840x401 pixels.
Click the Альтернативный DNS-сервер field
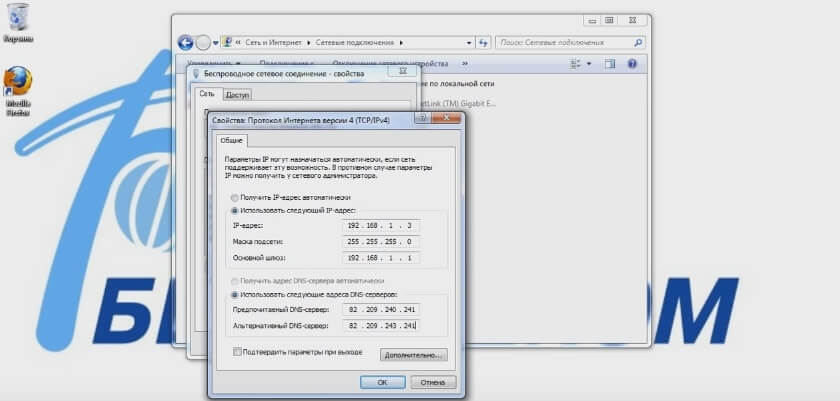pos(381,326)
